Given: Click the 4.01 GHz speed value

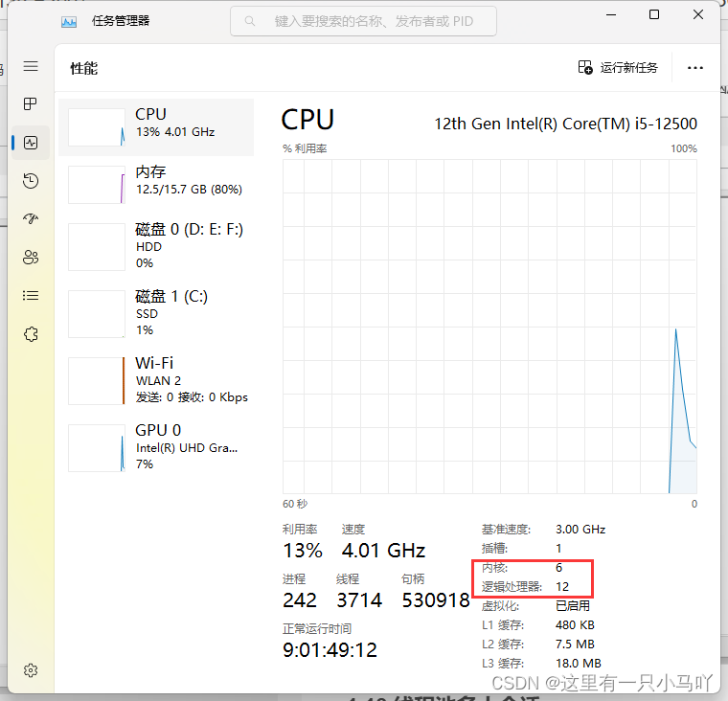Looking at the screenshot, I should tap(383, 551).
